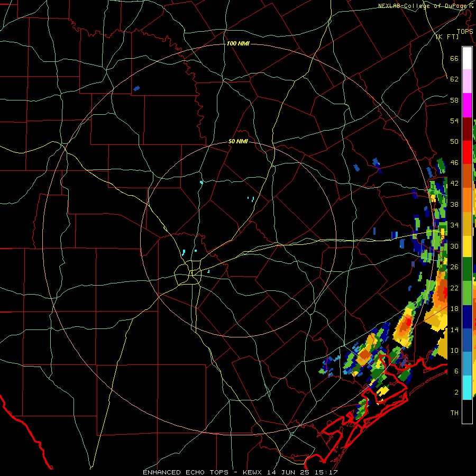Pick the bright red legend swatch
The width and height of the screenshot is (476, 476).
click(x=467, y=152)
